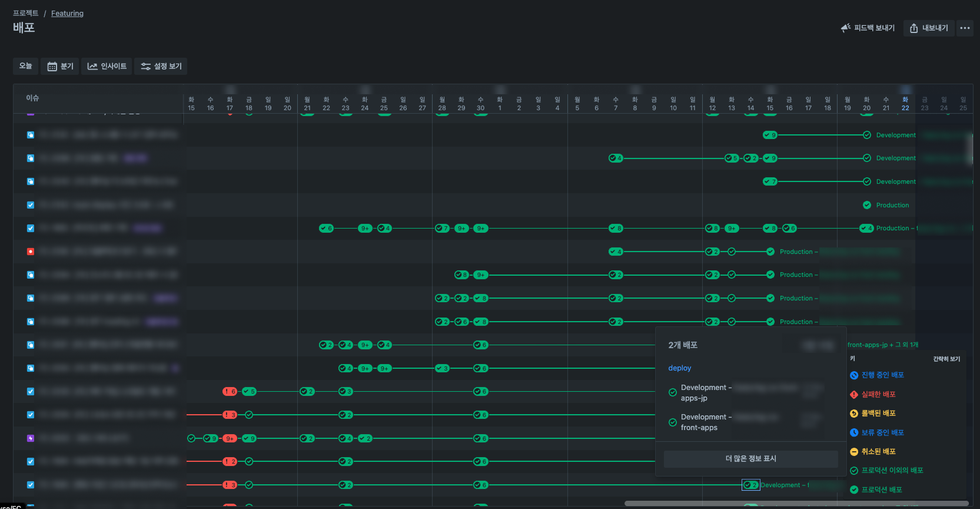Click the Production label in the marker-less row
This screenshot has width=980, height=509.
[x=892, y=205]
